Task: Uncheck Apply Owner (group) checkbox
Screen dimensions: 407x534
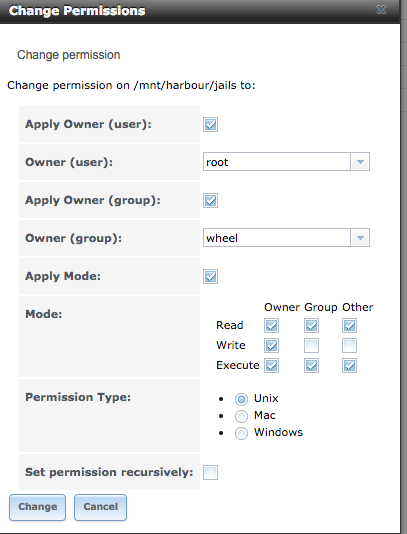Action: point(210,201)
